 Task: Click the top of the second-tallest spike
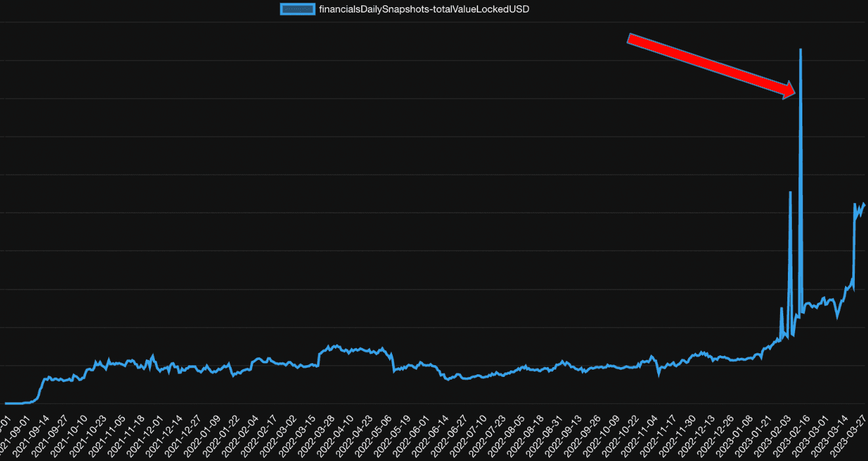790,192
